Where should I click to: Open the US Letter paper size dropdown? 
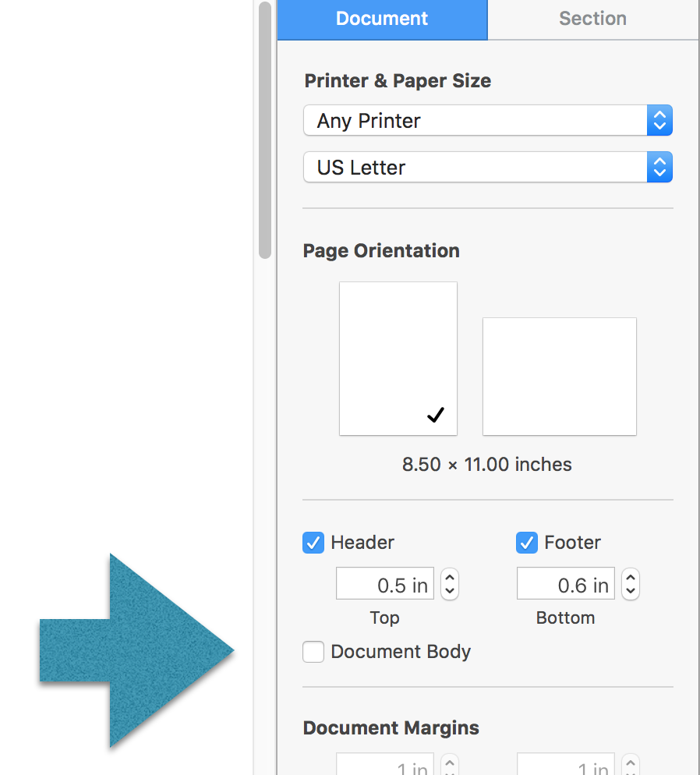[x=488, y=167]
